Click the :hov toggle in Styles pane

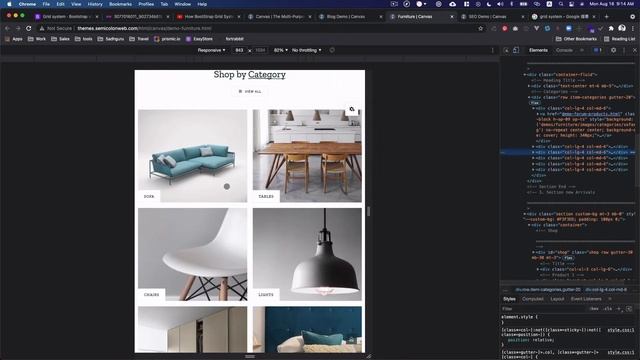coord(594,309)
